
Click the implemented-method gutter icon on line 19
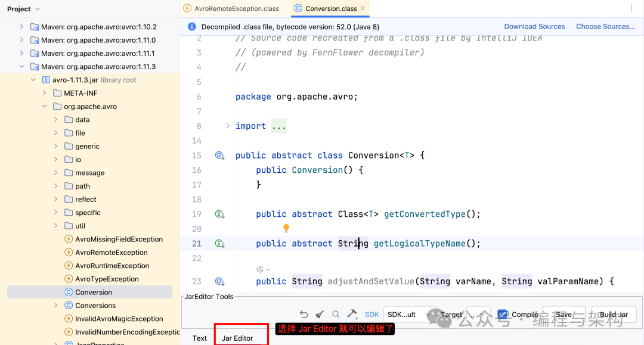point(219,214)
